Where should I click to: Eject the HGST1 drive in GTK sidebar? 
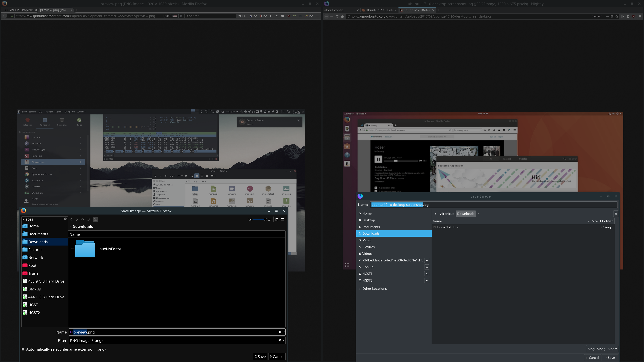(427, 274)
